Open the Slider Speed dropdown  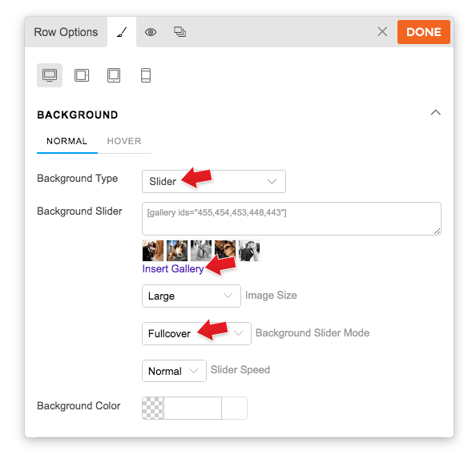pyautogui.click(x=174, y=371)
